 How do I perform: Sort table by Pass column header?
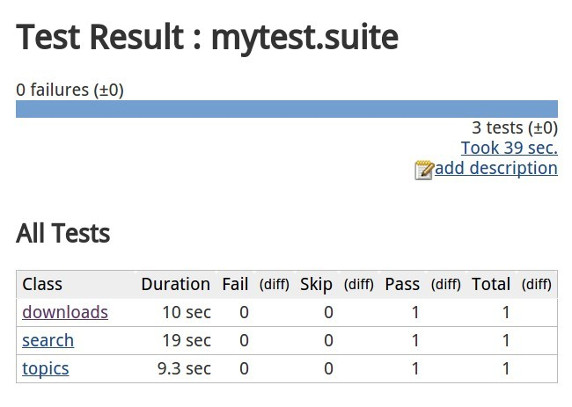pos(402,284)
